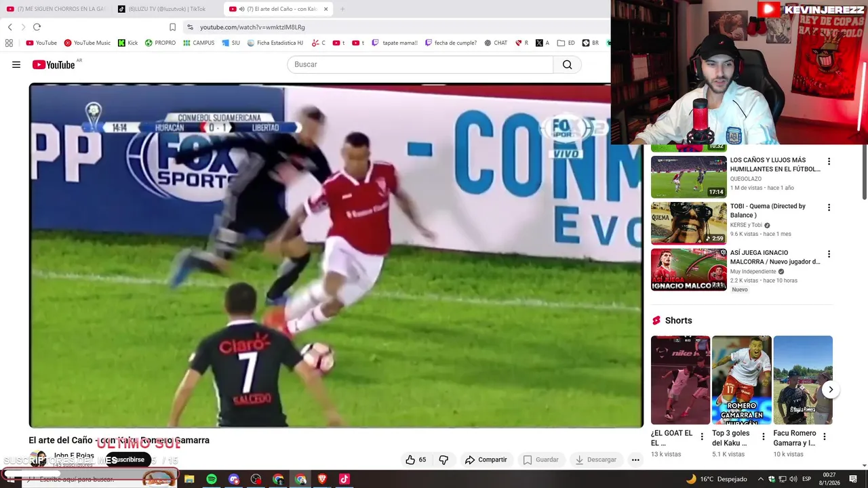
Task: Open the PROPRO bookmark
Action: click(160, 43)
